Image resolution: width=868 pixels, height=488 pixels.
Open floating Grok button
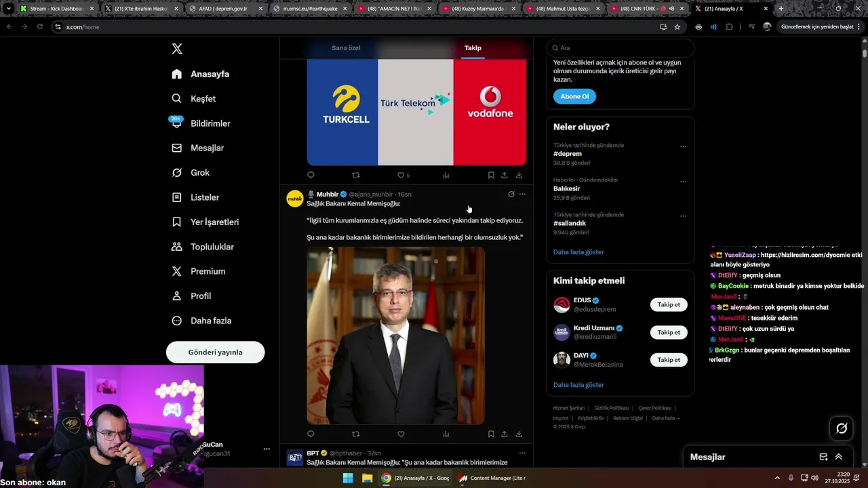click(x=842, y=428)
